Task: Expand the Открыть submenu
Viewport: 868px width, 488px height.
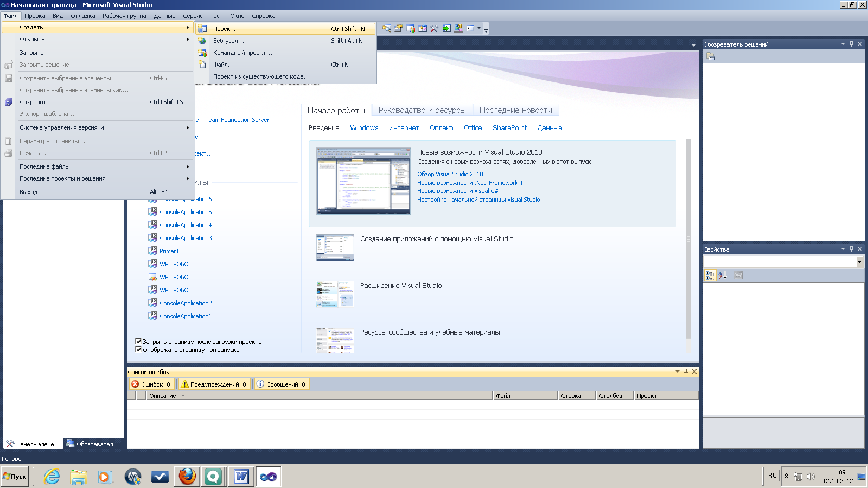Action: [x=98, y=39]
